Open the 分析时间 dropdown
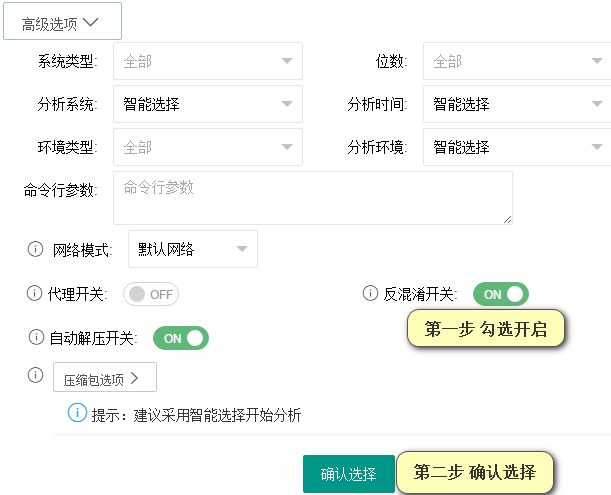This screenshot has height=495, width=611. [x=517, y=104]
